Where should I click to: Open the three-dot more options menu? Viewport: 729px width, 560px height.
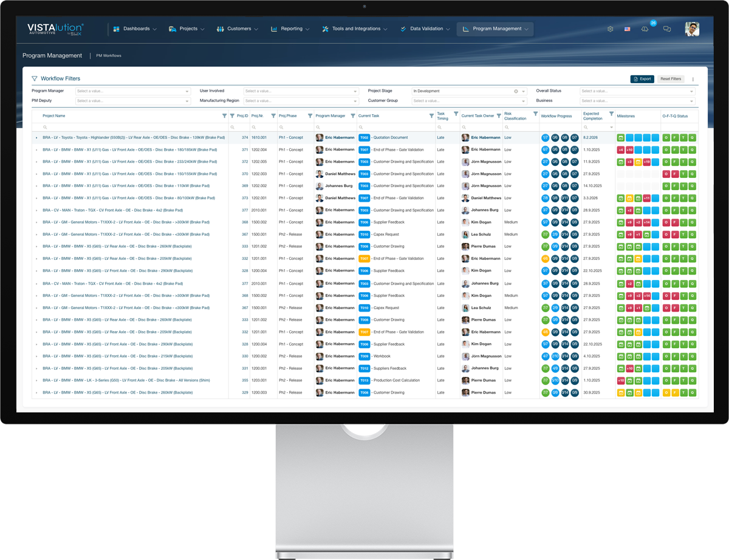(693, 79)
